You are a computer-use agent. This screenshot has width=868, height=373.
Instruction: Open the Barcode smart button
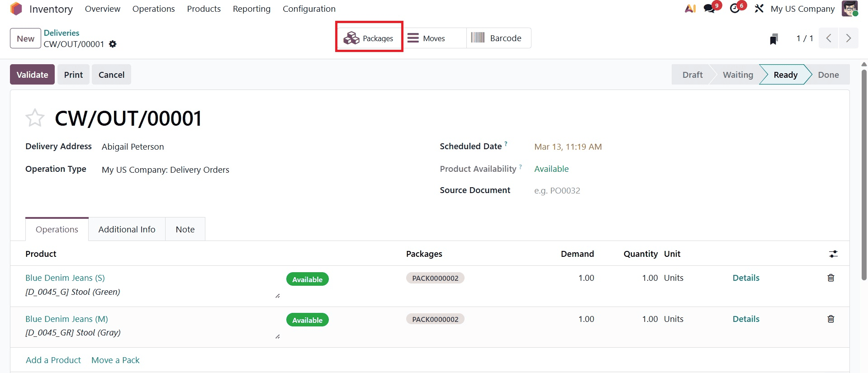(498, 38)
